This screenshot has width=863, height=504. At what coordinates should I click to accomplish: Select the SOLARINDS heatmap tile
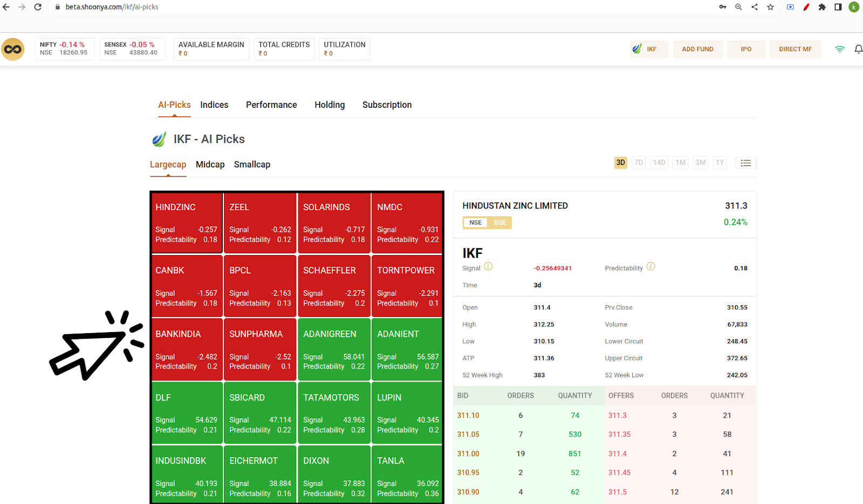pyautogui.click(x=334, y=223)
